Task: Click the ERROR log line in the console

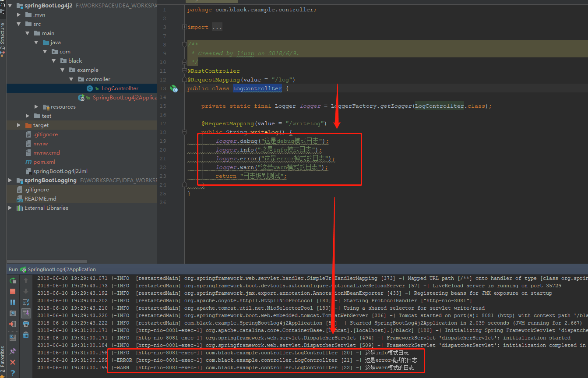Action: click(227, 360)
